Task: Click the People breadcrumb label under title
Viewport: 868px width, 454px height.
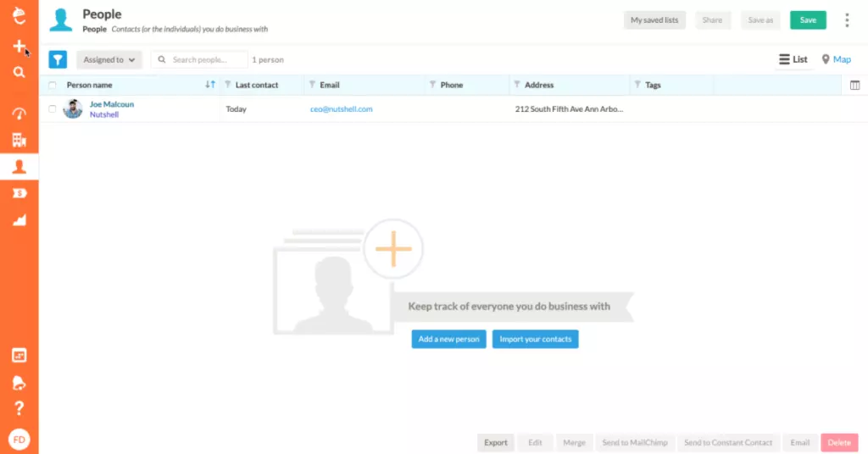Action: 94,29
